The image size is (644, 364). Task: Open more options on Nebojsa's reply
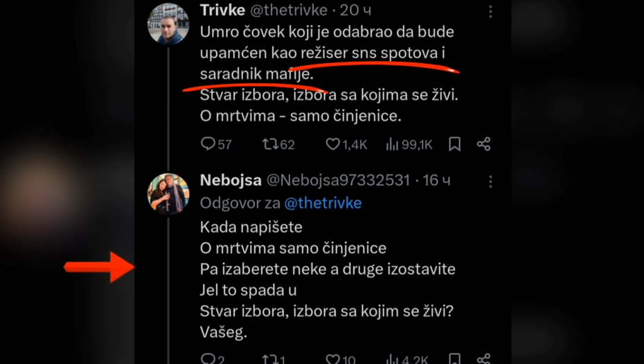tap(490, 181)
